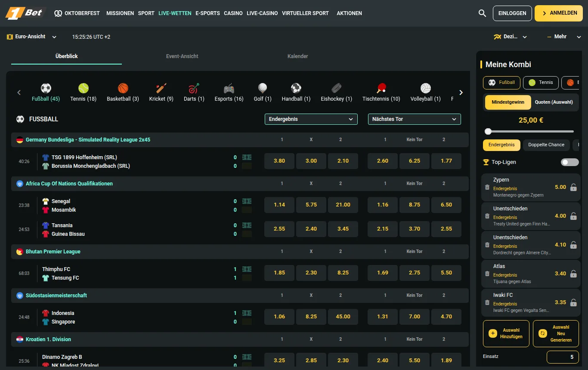Click the Anmelden button
588x370 pixels.
(x=559, y=13)
